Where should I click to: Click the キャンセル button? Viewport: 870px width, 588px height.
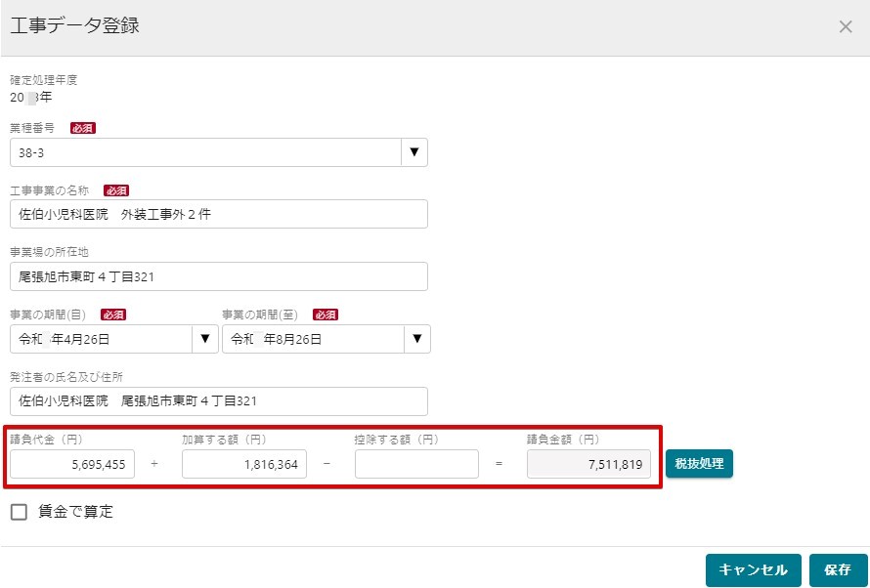coord(753,569)
